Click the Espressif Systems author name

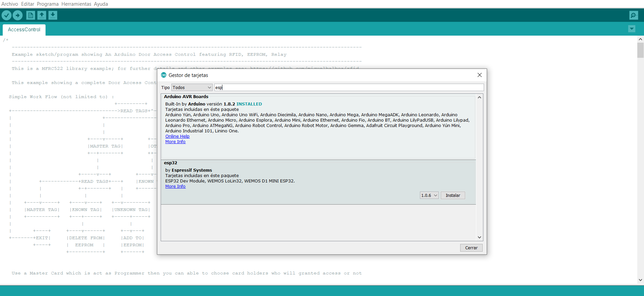[x=192, y=170]
